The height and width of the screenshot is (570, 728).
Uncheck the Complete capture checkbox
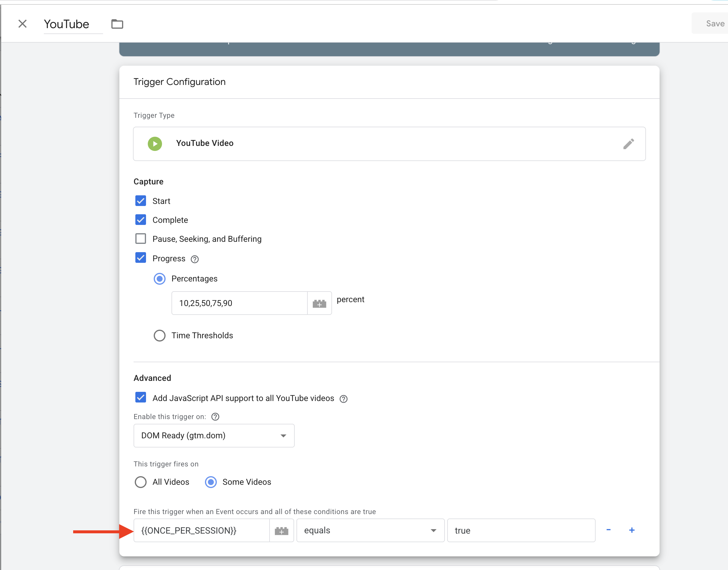(x=141, y=220)
